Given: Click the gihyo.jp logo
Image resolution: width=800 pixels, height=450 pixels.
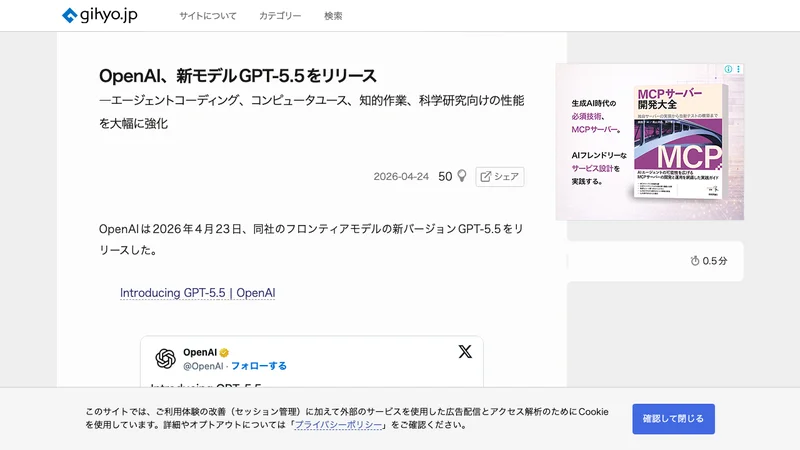Looking at the screenshot, I should (99, 15).
